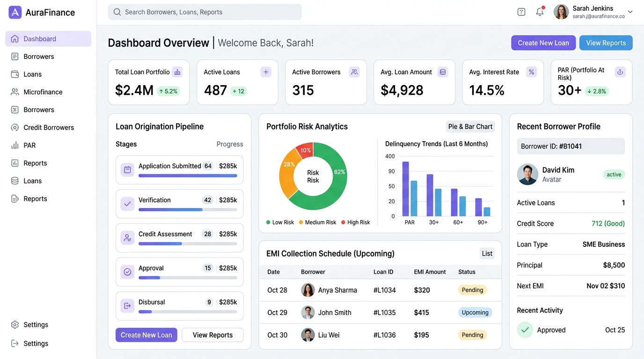This screenshot has width=644, height=359.
Task: Click the Borrower ID: #81041 field
Action: coord(571,146)
